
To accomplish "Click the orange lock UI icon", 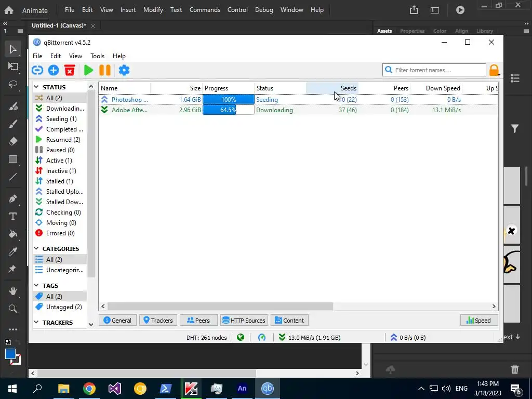I will (494, 70).
